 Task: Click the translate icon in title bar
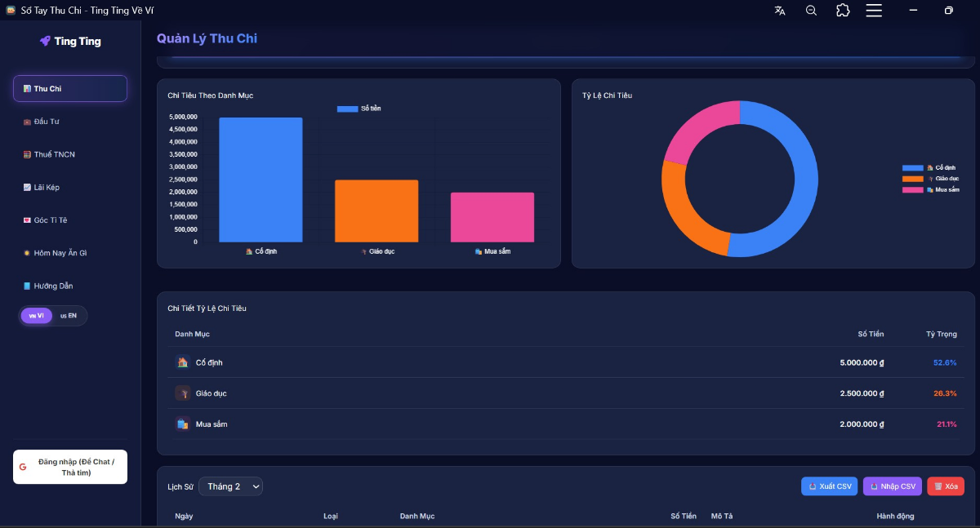pos(780,11)
